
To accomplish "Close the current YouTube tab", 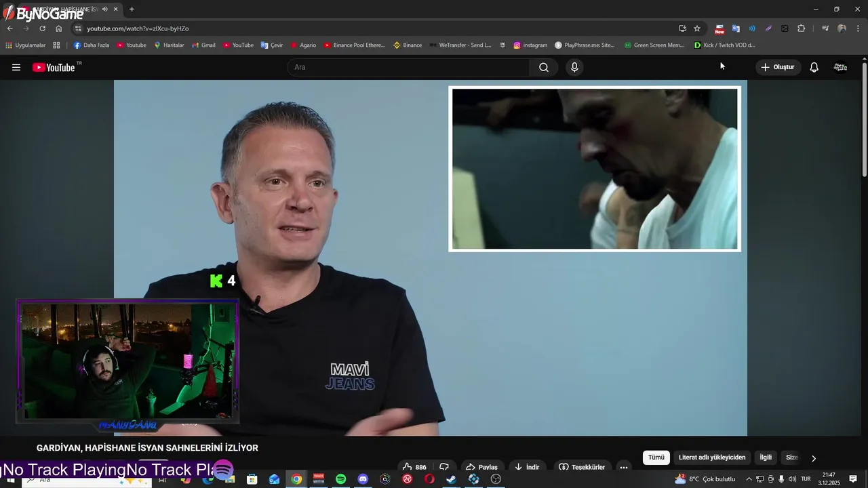I will (x=115, y=9).
